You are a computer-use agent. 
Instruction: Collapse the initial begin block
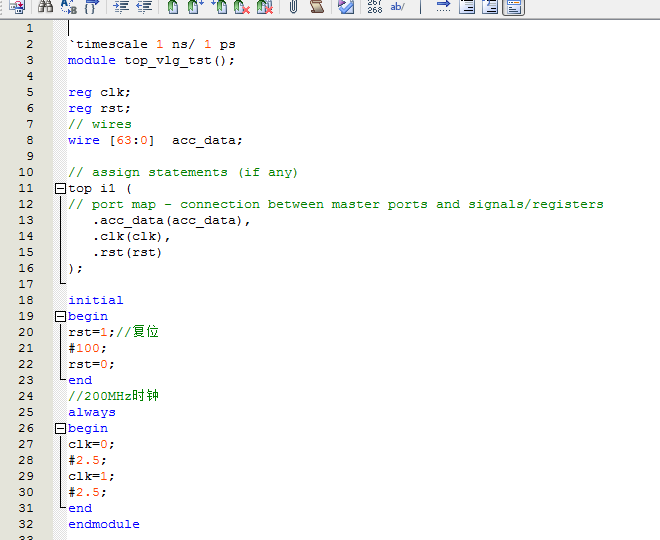pyautogui.click(x=61, y=316)
